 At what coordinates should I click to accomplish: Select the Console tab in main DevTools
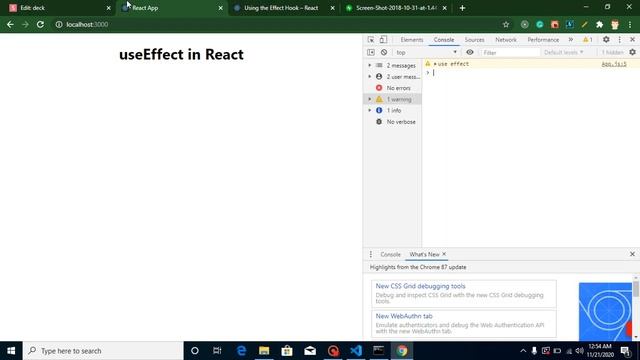444,40
